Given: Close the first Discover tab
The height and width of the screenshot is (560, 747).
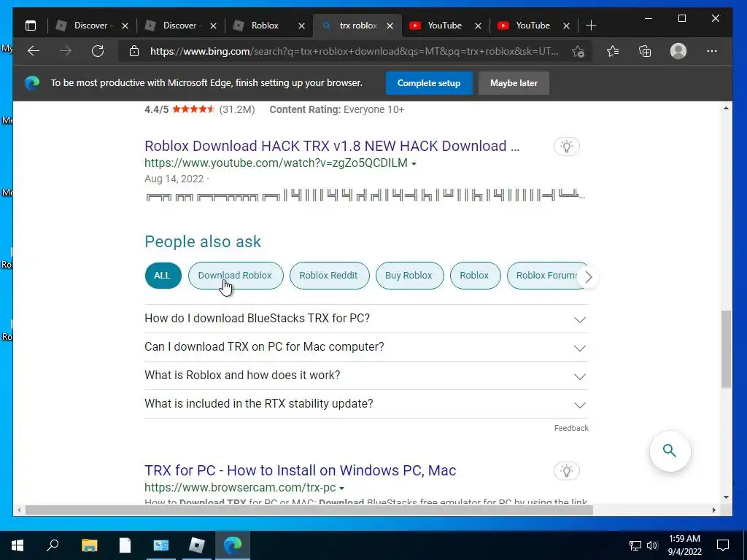Looking at the screenshot, I should coord(125,26).
